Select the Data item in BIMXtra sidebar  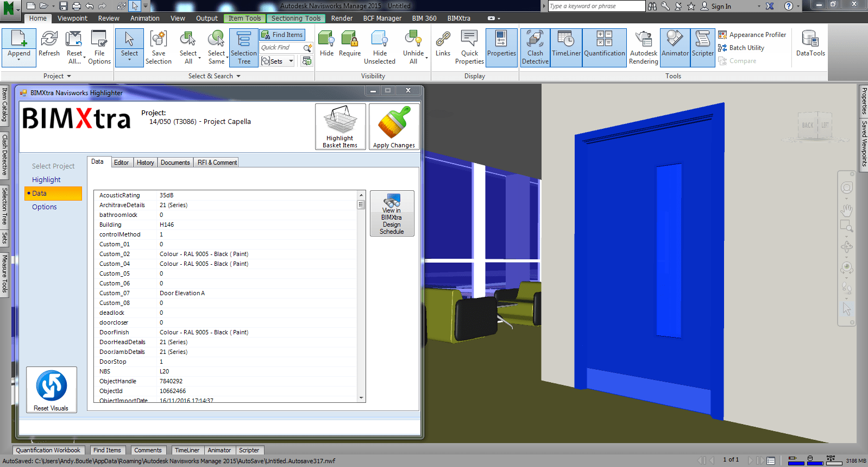pos(53,194)
